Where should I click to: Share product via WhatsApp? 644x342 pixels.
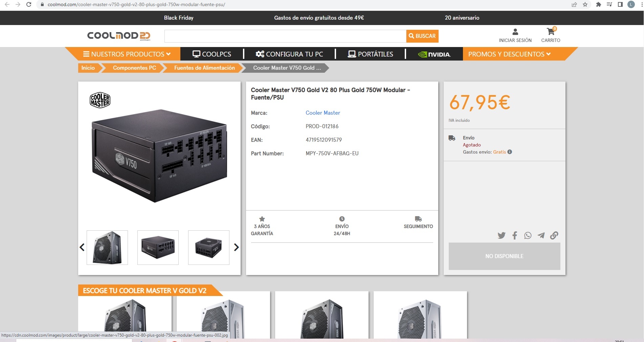click(x=528, y=235)
